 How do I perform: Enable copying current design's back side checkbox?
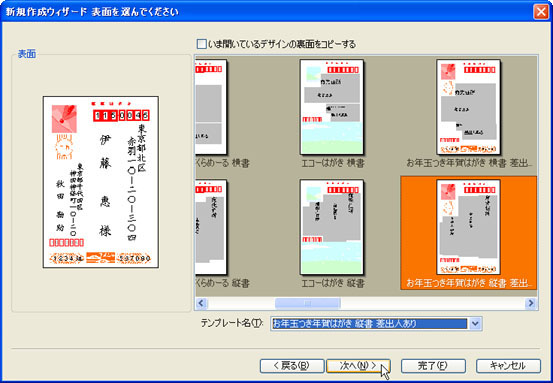point(201,44)
